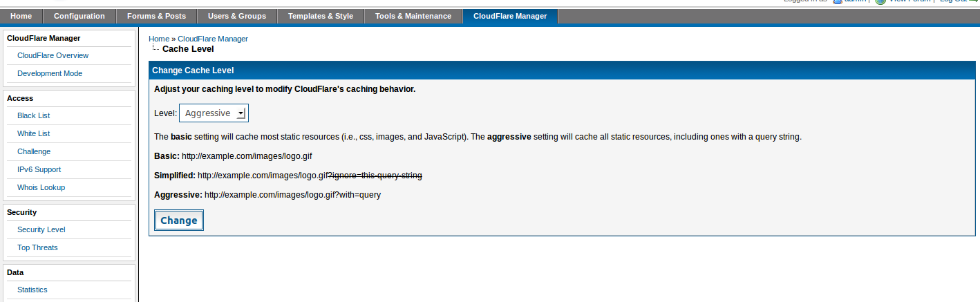Select the Templates & Style tab

click(x=321, y=16)
